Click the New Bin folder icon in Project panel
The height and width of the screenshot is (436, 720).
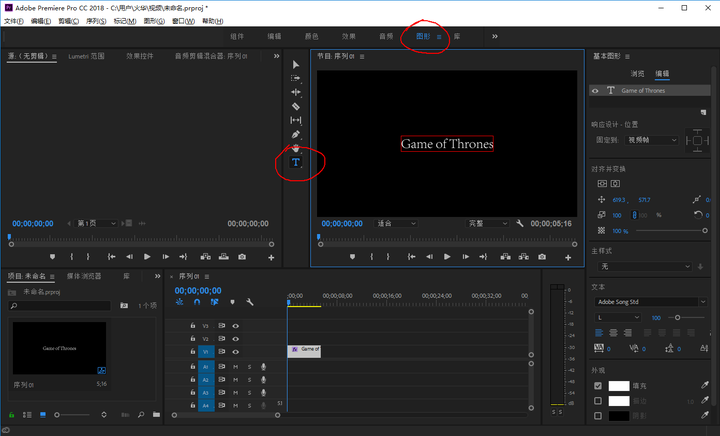pyautogui.click(x=157, y=414)
